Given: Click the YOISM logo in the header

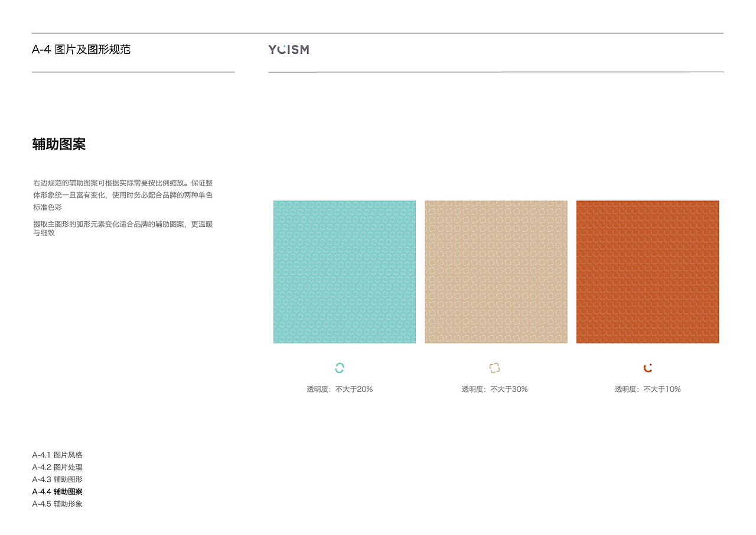Looking at the screenshot, I should click(x=289, y=50).
